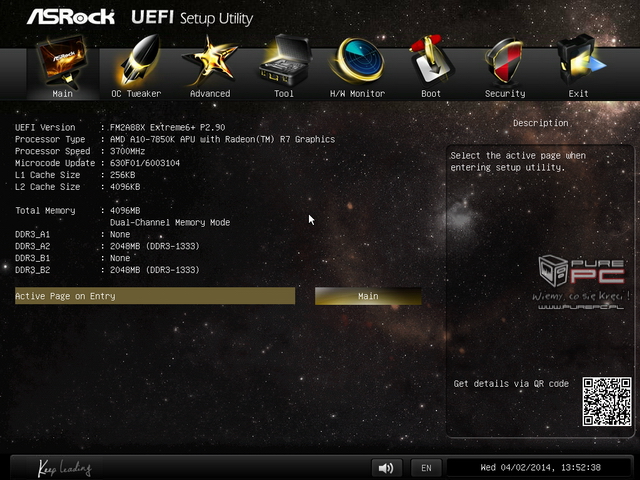Mute sound with the speaker icon
This screenshot has height=480, width=640.
click(x=386, y=468)
